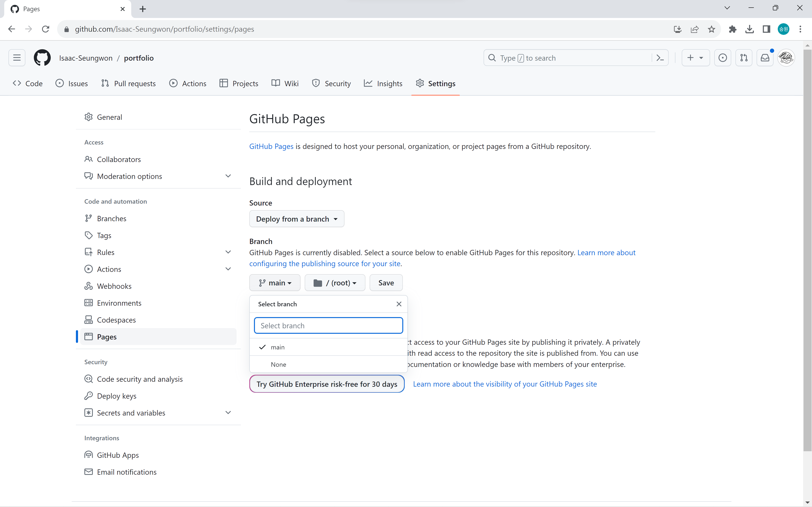Open the notifications inbox icon

[x=765, y=58]
